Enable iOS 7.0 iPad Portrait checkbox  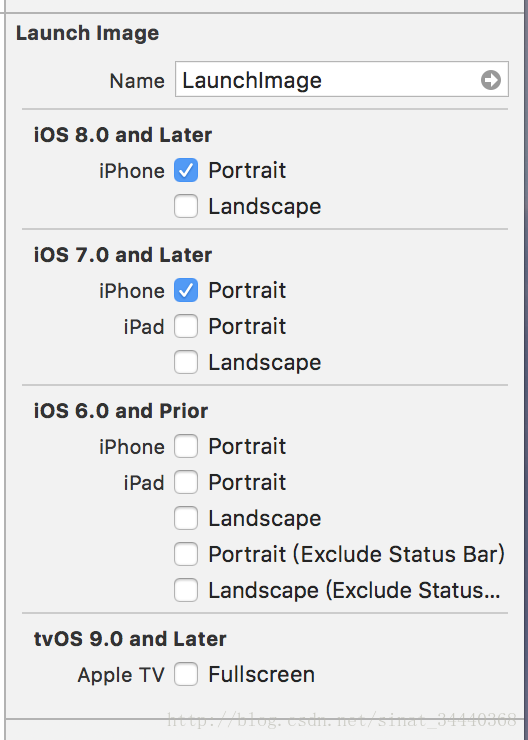(186, 326)
